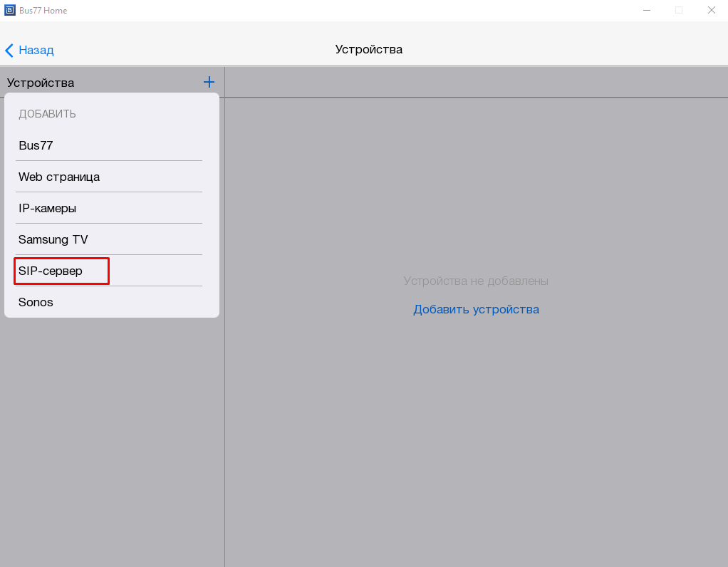Maximize the Bus77 Home window
The height and width of the screenshot is (567, 728).
679,10
